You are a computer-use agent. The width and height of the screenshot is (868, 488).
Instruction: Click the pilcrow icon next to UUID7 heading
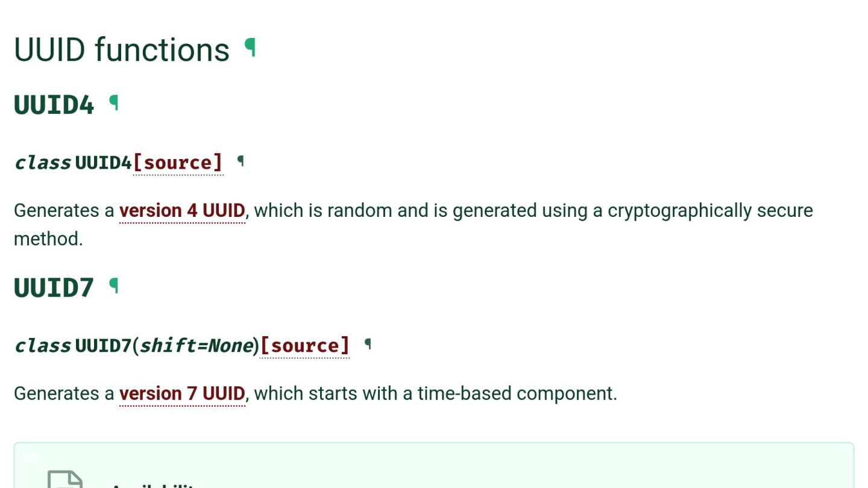114,286
